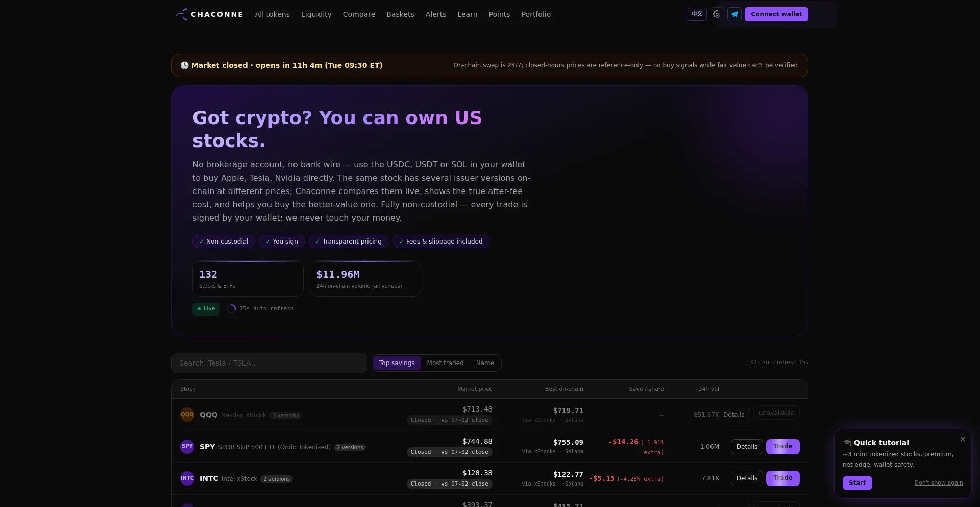980x507 pixels.
Task: Click the Fees & slippage included badge
Action: [x=441, y=242]
